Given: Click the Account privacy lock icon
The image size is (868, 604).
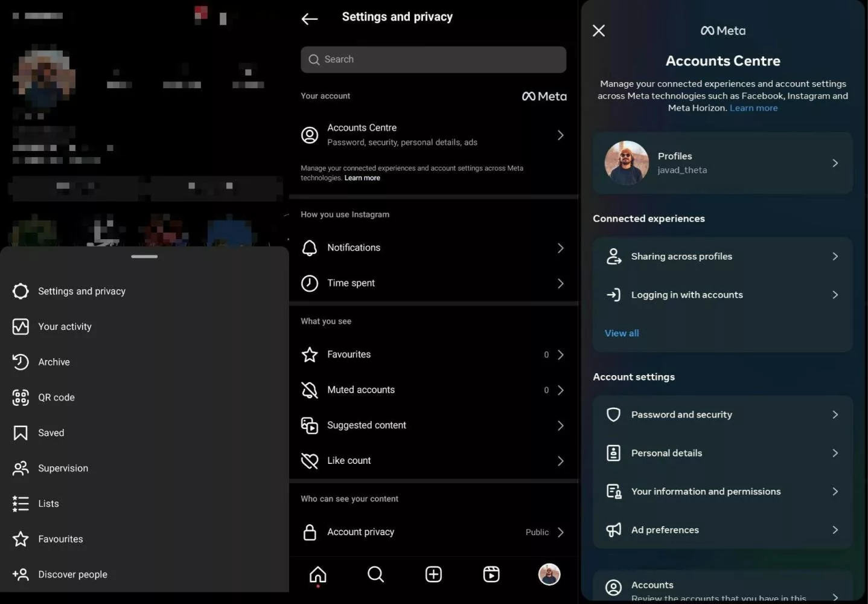Looking at the screenshot, I should (x=310, y=532).
